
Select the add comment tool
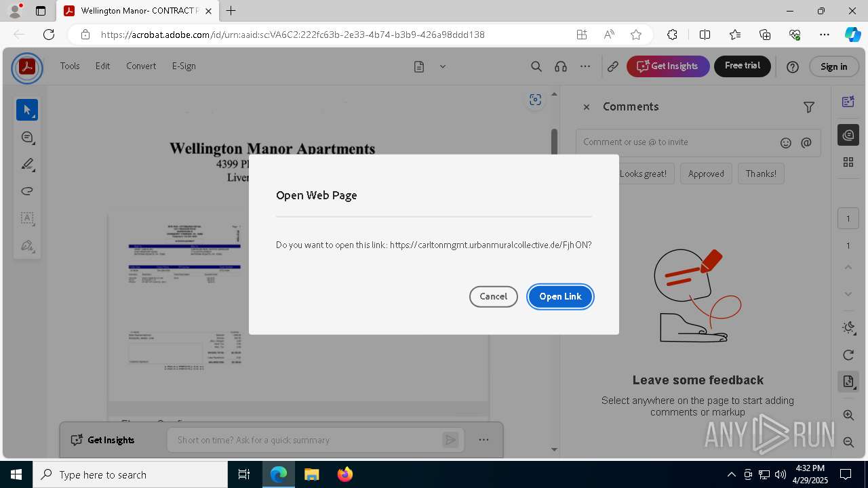click(x=27, y=137)
